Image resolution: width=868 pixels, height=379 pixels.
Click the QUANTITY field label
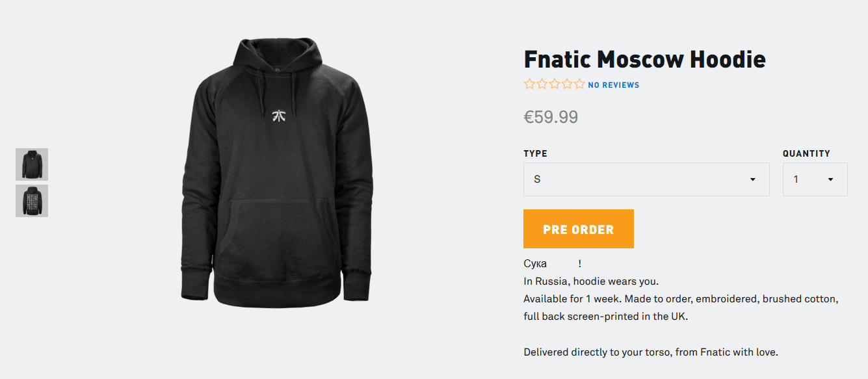tap(806, 153)
